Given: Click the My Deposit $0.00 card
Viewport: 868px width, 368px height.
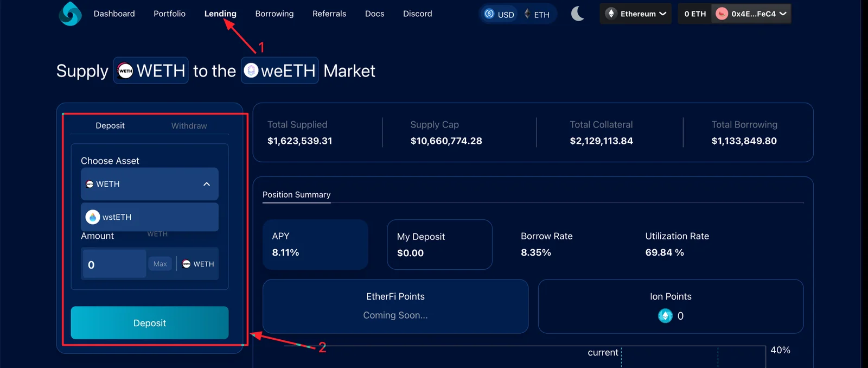Looking at the screenshot, I should [x=439, y=244].
